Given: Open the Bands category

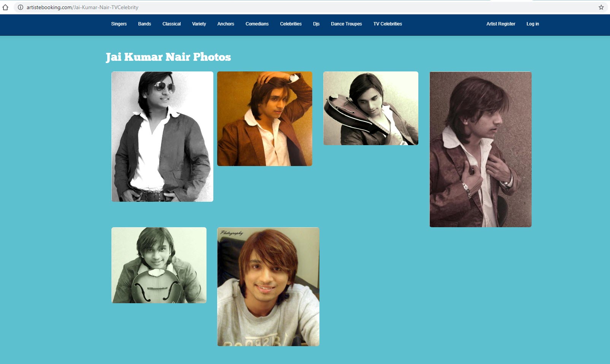Looking at the screenshot, I should point(145,24).
